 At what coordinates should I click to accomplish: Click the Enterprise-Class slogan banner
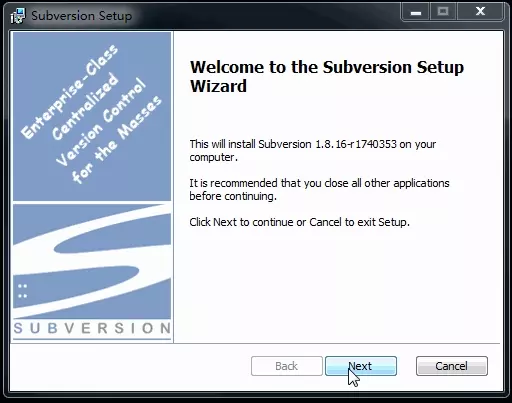click(x=92, y=116)
